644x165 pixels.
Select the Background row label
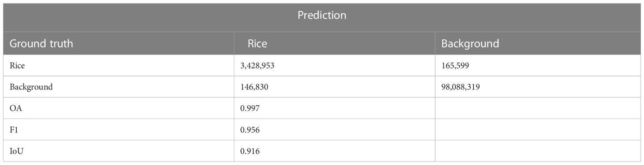click(x=31, y=87)
